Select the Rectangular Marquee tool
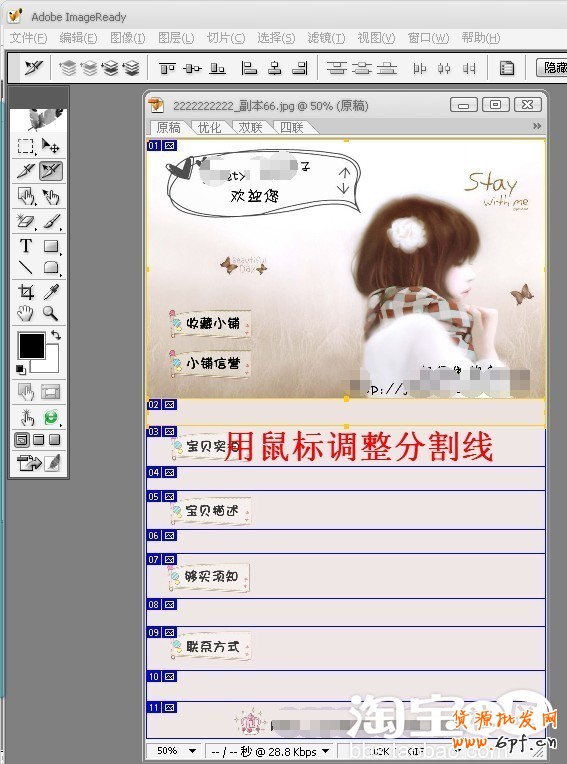567x764 pixels. pos(26,146)
